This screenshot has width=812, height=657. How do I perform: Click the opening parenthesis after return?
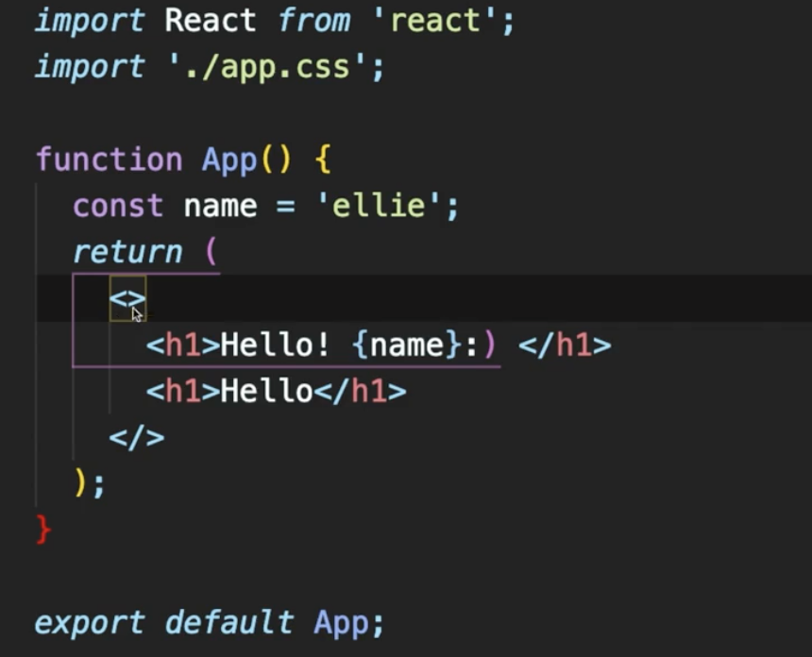tap(211, 252)
